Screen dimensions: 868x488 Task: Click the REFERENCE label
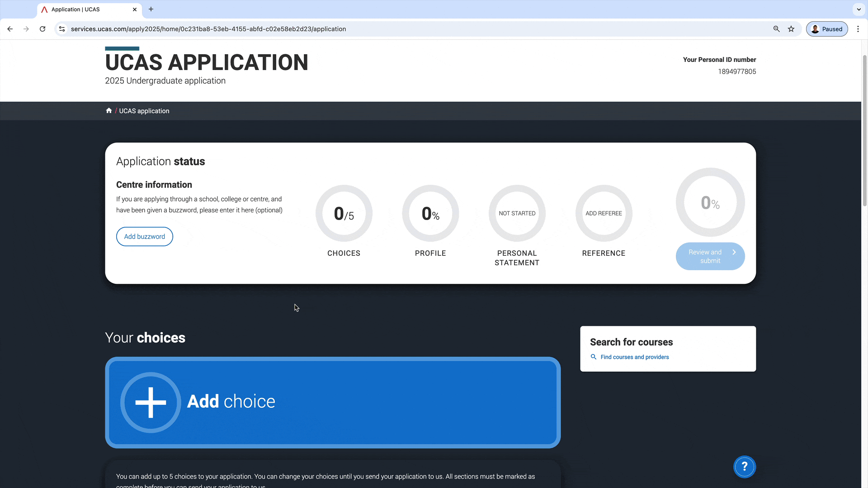[x=604, y=253]
